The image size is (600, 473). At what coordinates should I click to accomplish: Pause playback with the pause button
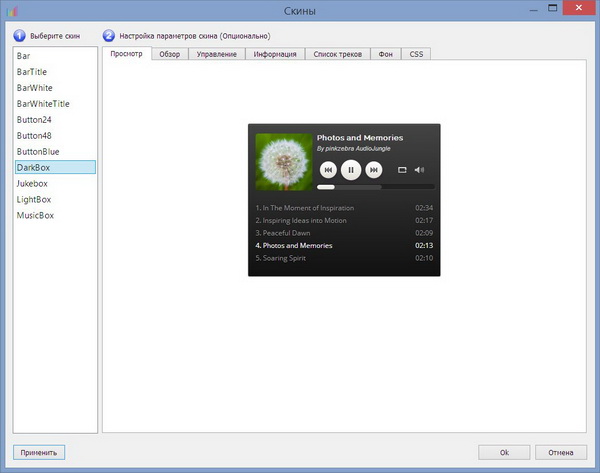[x=350, y=170]
